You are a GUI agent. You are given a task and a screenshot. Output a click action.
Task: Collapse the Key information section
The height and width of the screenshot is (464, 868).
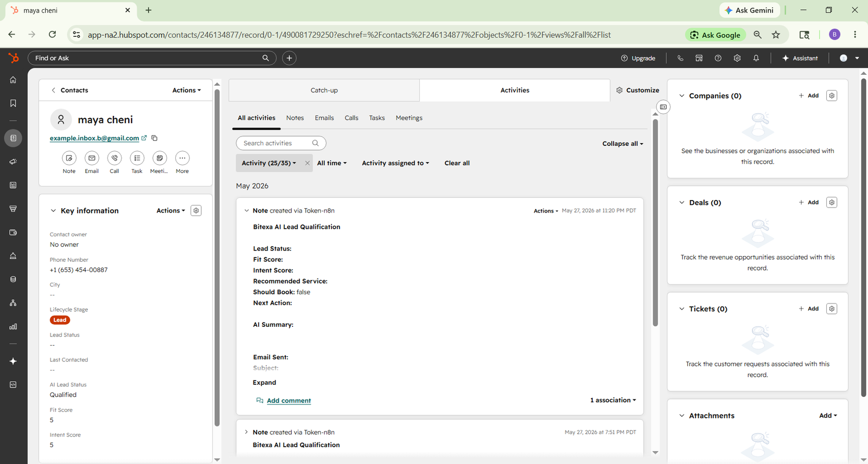pos(53,211)
